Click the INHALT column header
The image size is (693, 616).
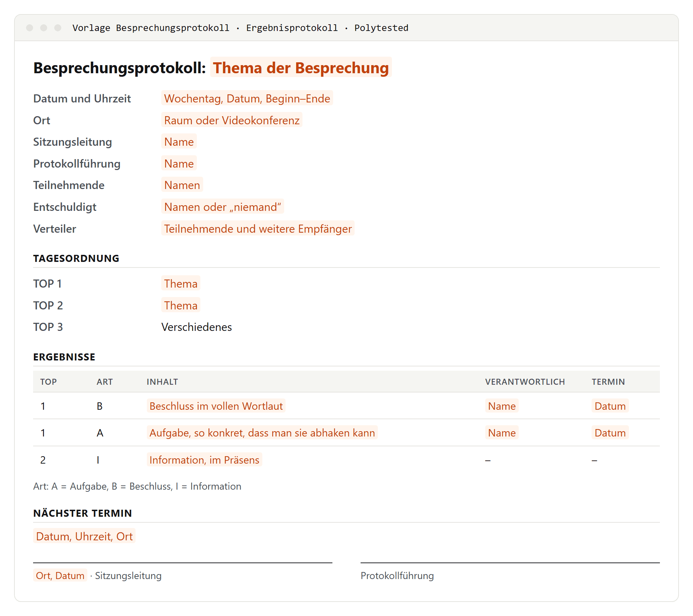162,382
